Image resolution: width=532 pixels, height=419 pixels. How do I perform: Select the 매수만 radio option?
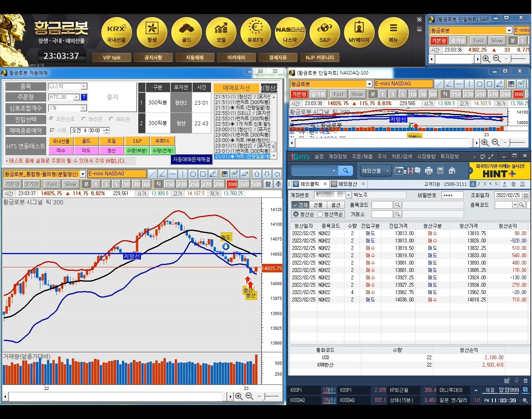click(84, 119)
